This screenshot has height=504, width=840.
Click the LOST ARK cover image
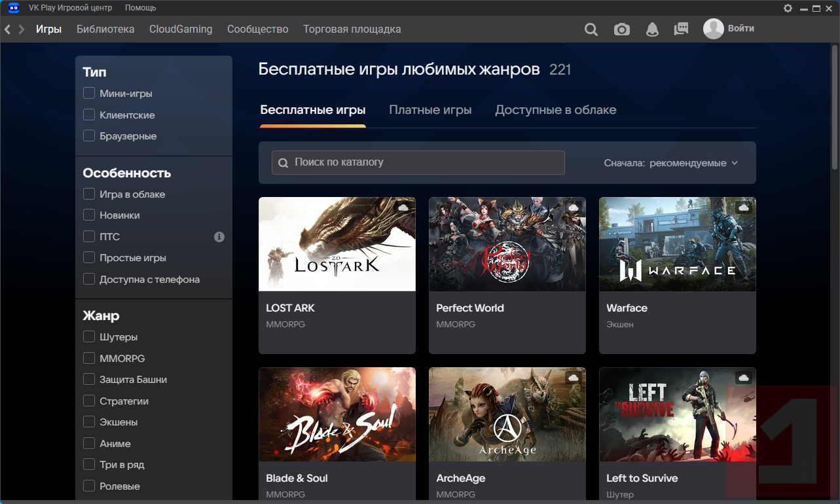(337, 244)
